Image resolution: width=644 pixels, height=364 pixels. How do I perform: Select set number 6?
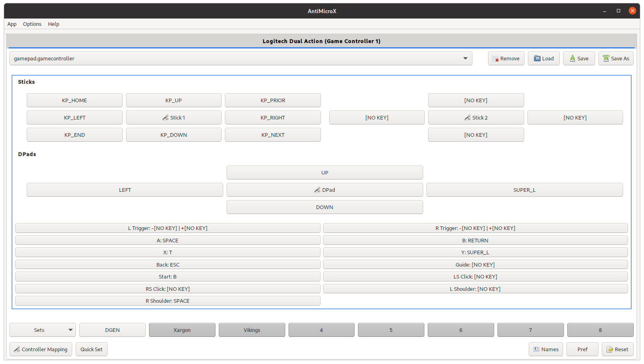click(x=461, y=330)
